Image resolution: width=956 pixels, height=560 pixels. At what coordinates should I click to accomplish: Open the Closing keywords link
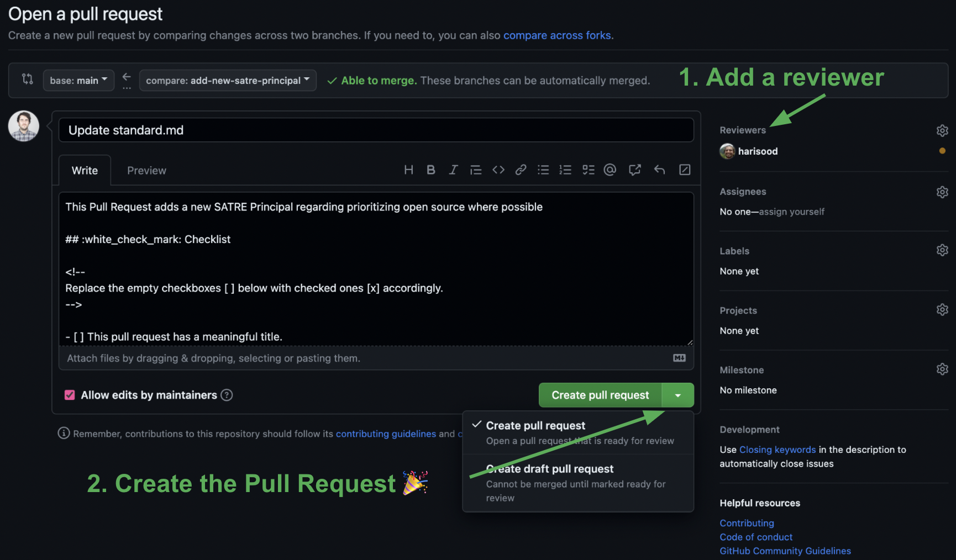tap(778, 450)
